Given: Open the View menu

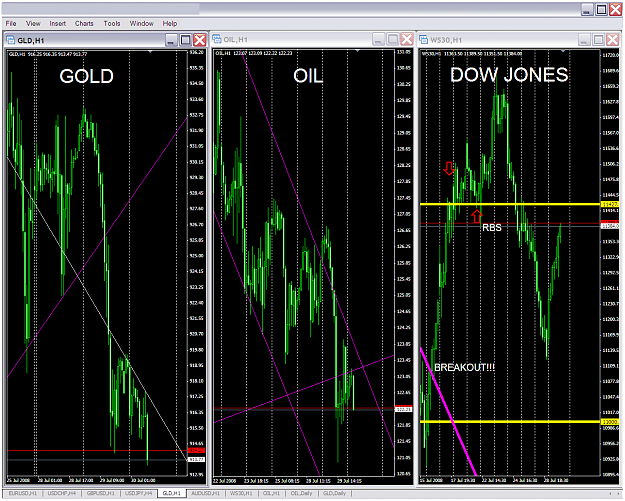Looking at the screenshot, I should click(33, 24).
